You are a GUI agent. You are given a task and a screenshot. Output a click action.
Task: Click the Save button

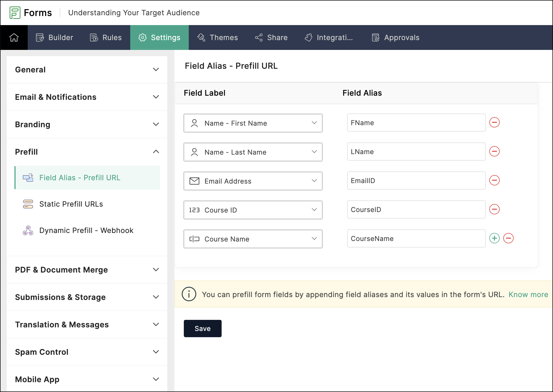pos(202,328)
